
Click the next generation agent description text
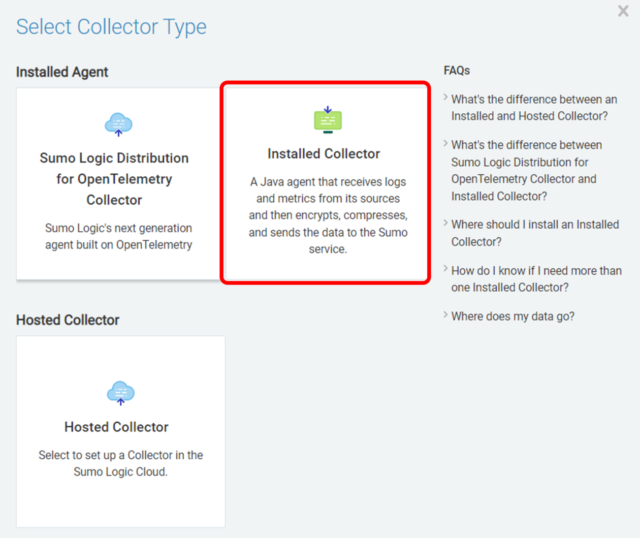pos(118,236)
